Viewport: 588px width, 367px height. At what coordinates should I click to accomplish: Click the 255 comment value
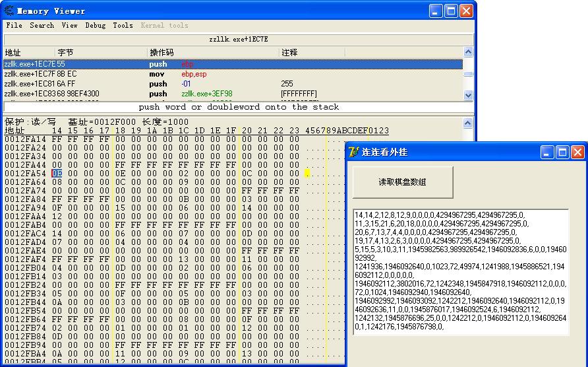[287, 84]
